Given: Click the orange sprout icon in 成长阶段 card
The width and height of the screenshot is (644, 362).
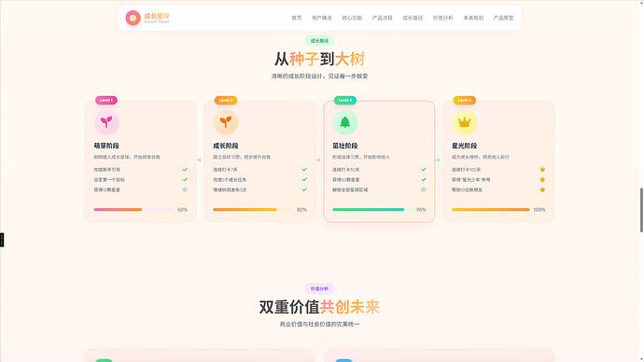Looking at the screenshot, I should point(226,122).
